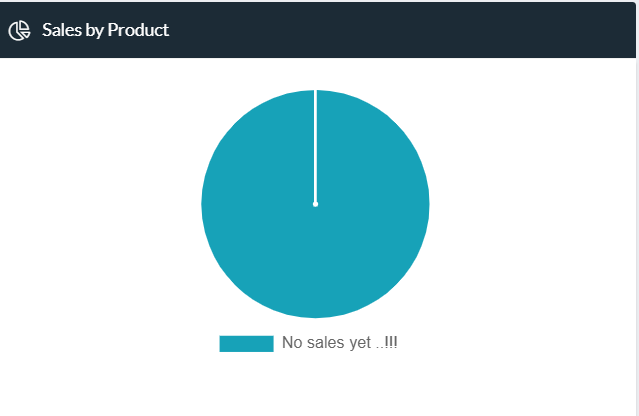The height and width of the screenshot is (416, 639).
Task: Click blank white area right of pie
Action: pyautogui.click(x=532, y=204)
